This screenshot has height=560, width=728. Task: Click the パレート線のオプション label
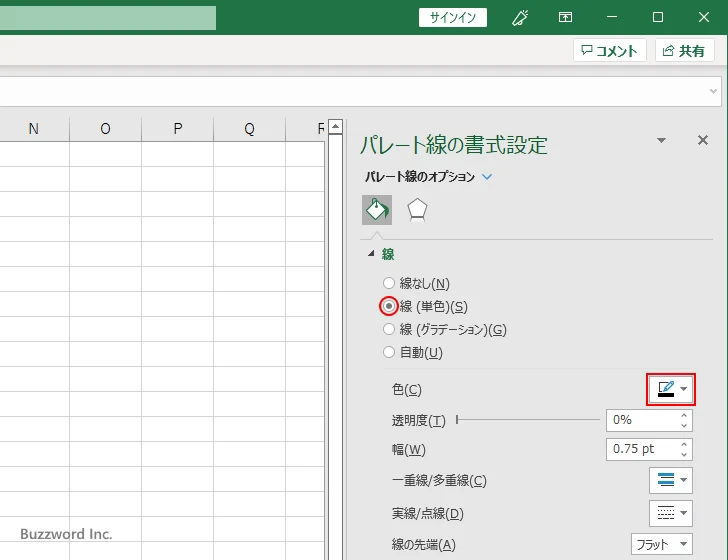420,177
